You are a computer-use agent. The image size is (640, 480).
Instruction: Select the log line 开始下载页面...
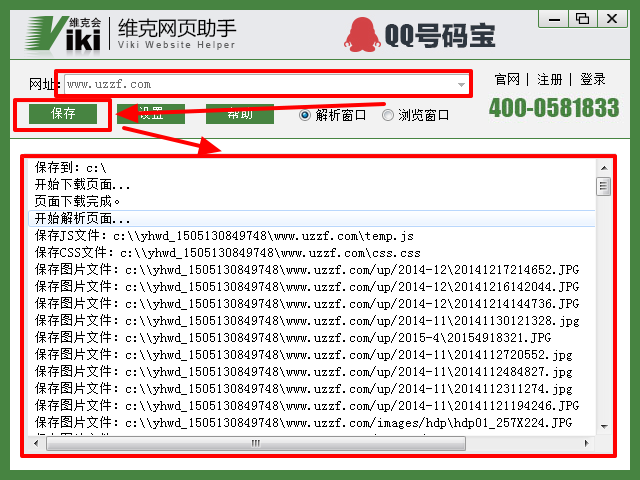312,185
